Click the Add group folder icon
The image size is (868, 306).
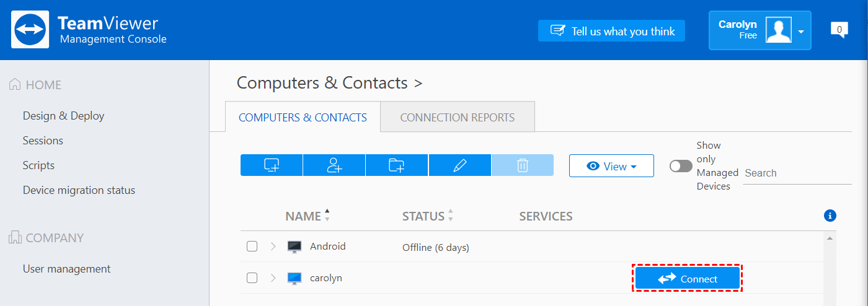tap(397, 165)
